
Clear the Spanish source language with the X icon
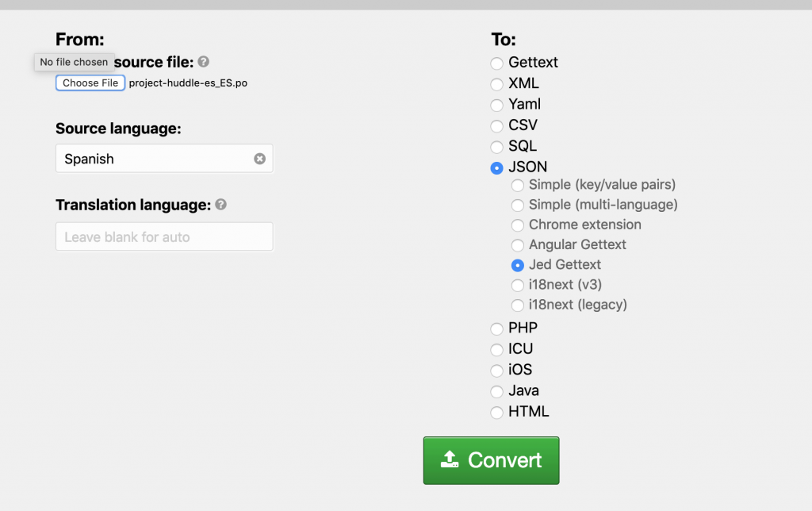pyautogui.click(x=259, y=158)
